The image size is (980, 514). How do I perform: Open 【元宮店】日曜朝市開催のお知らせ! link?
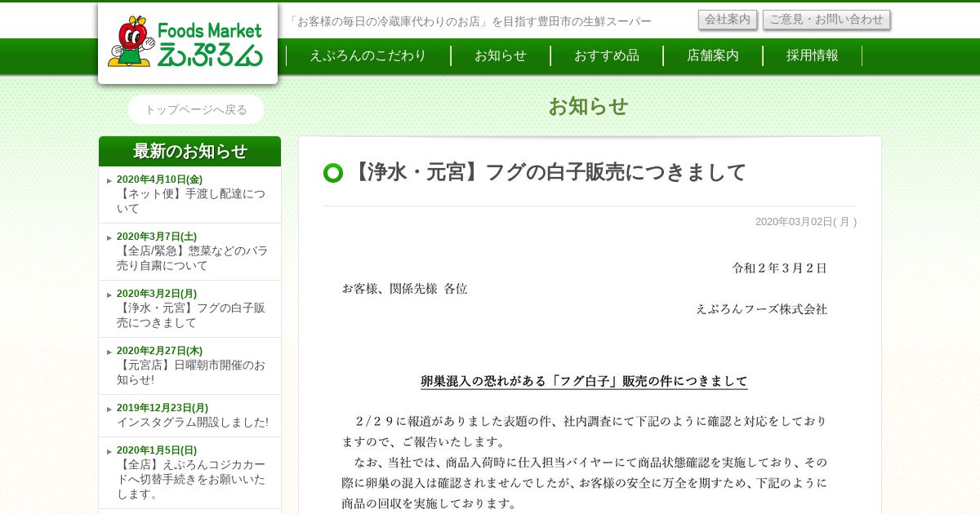click(x=191, y=373)
